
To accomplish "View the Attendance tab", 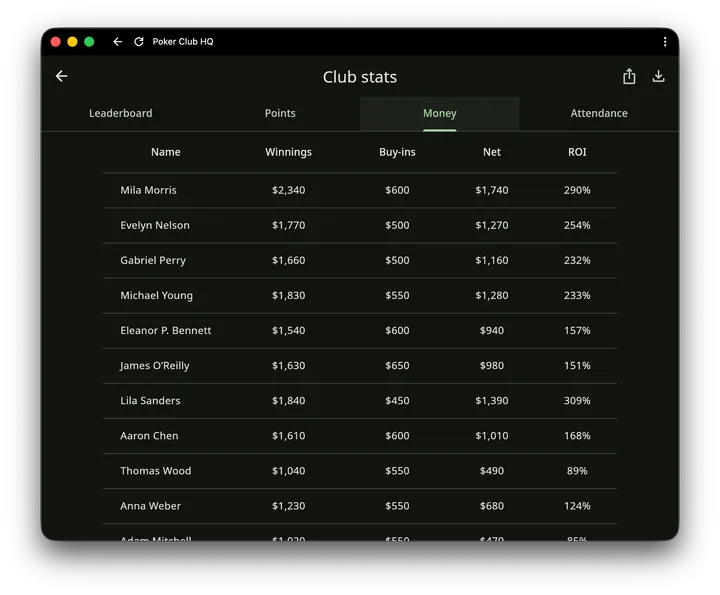I will point(599,113).
